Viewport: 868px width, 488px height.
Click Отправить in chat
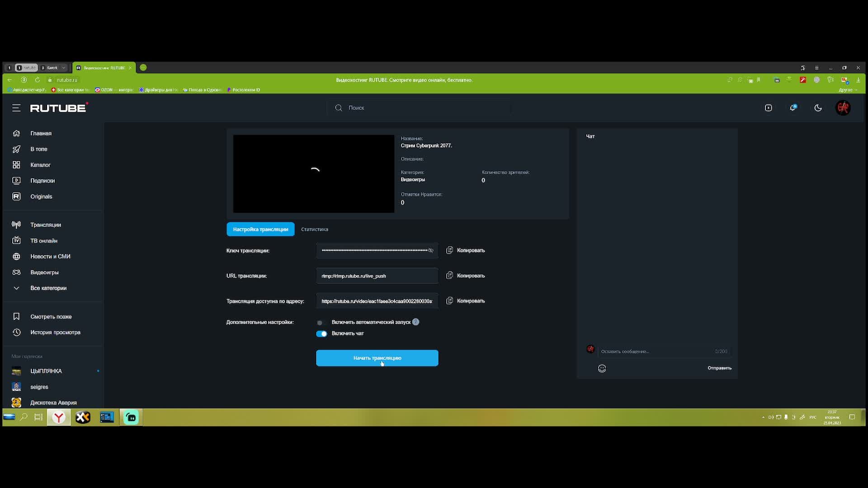pos(719,368)
